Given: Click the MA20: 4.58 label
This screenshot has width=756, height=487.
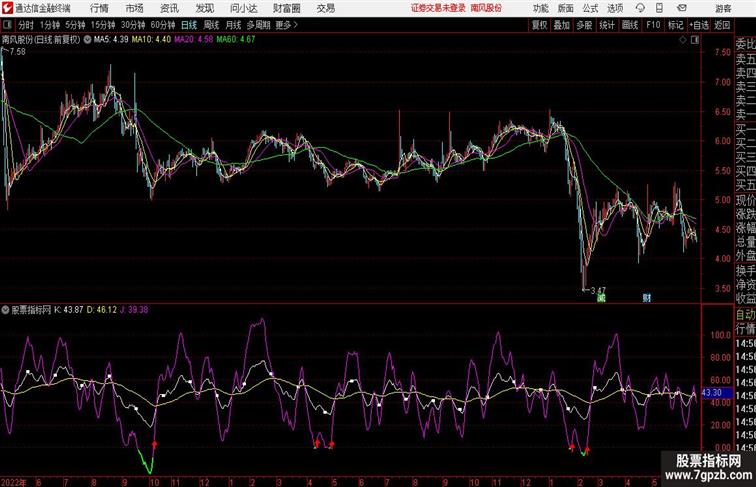Looking at the screenshot, I should point(193,40).
